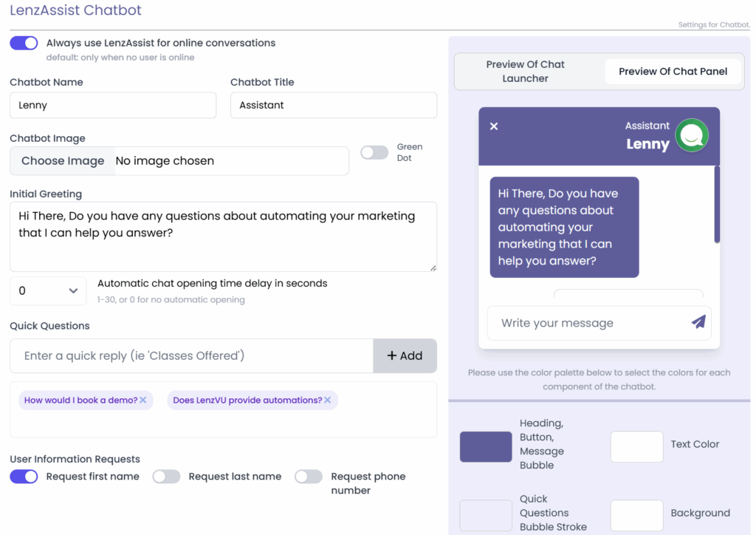Click the 'No image chosen' text
Viewport: 756px width, 535px height.
[x=165, y=160]
